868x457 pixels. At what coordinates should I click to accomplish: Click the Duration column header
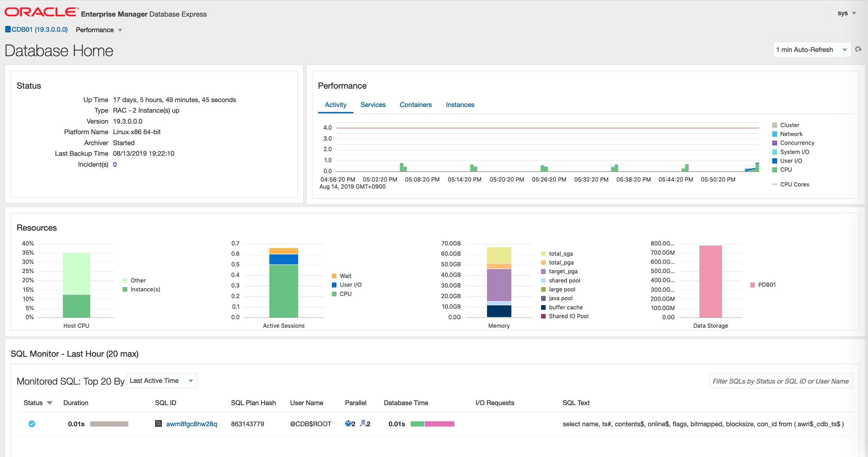coord(76,403)
